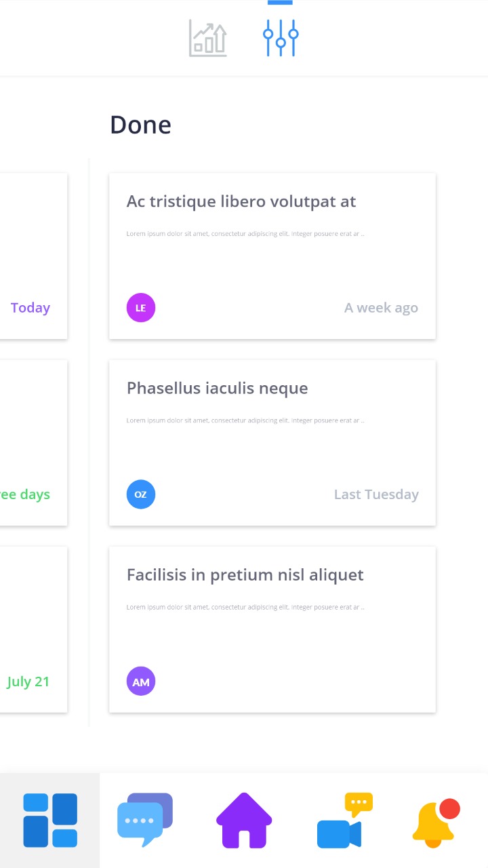Open the notifications bell
The image size is (488, 868).
(435, 822)
